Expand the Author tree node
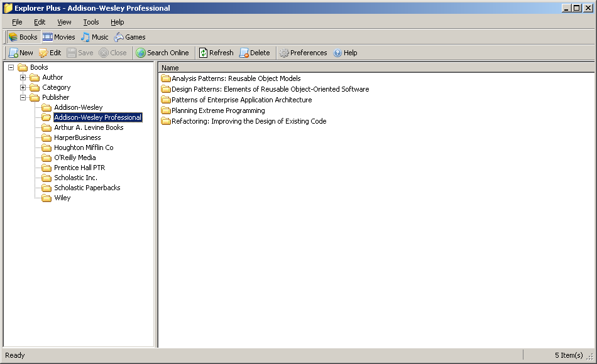The image size is (597, 364). click(x=23, y=78)
